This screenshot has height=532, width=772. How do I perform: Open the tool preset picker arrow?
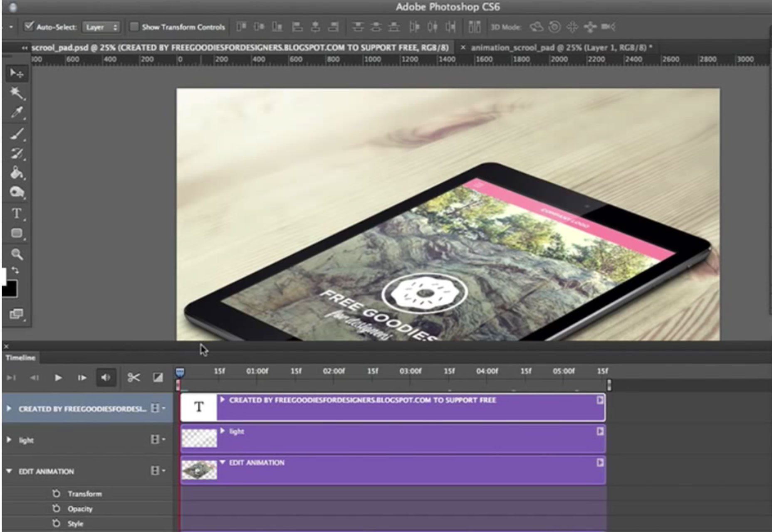[x=10, y=27]
